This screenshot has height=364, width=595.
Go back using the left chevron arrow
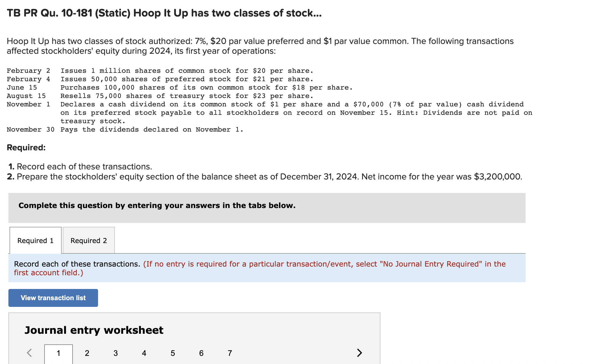pyautogui.click(x=29, y=353)
